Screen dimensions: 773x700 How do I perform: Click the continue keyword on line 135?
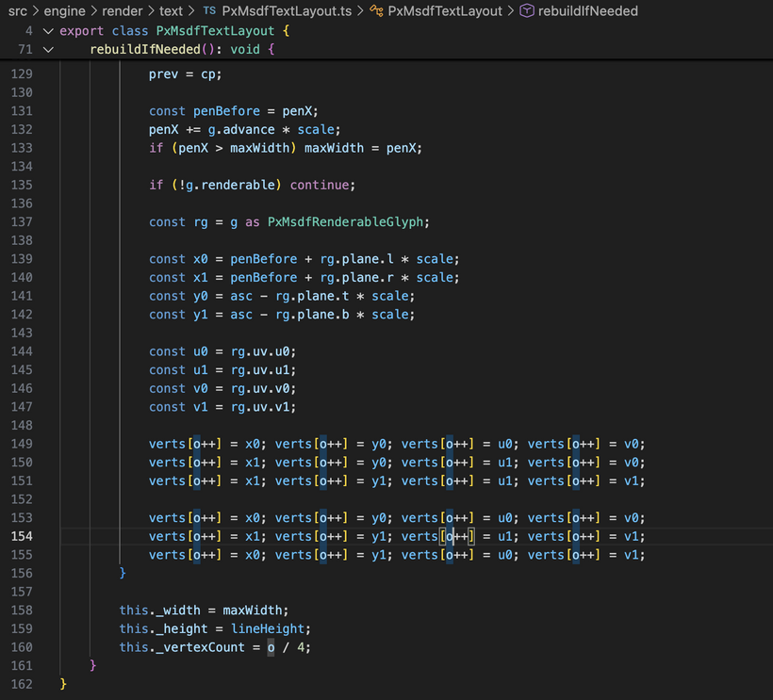(x=320, y=185)
